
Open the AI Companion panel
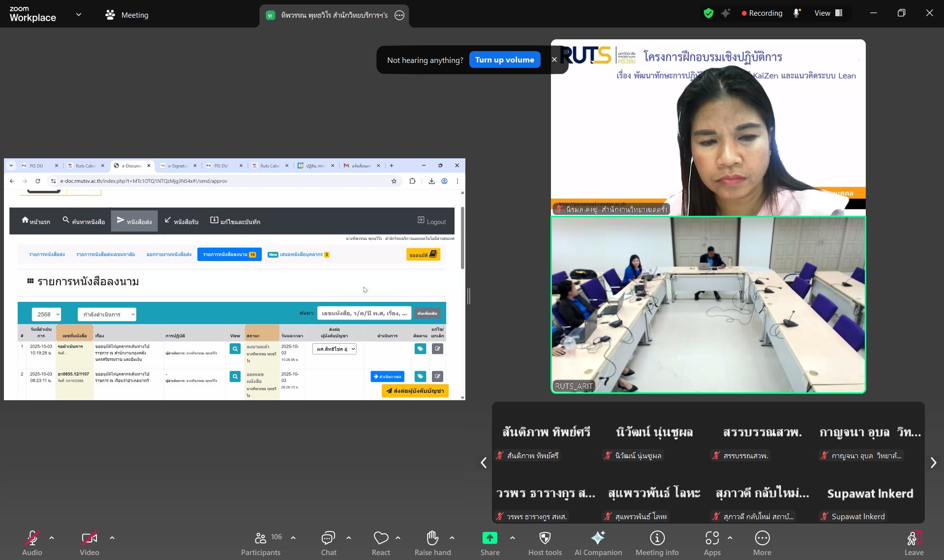click(x=598, y=543)
